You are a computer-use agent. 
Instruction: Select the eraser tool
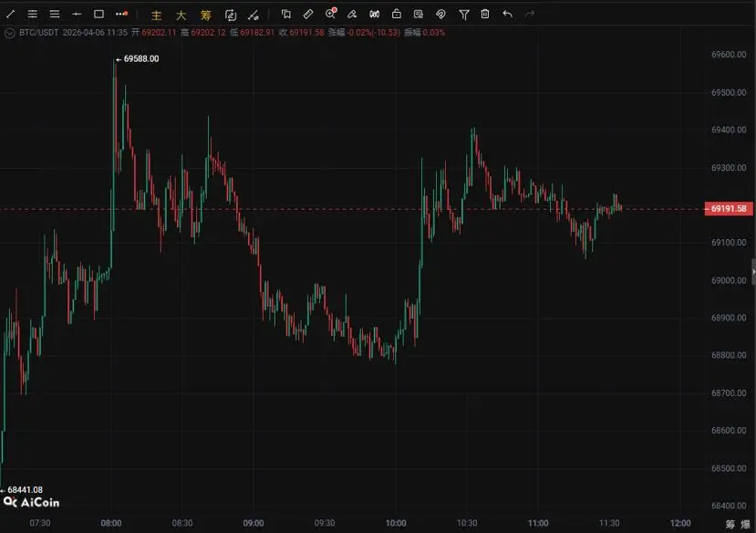pyautogui.click(x=352, y=14)
